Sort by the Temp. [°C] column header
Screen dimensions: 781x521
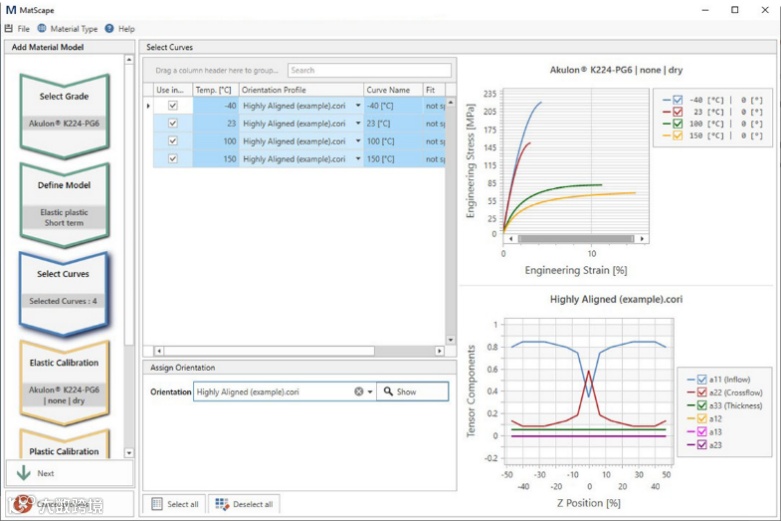216,90
